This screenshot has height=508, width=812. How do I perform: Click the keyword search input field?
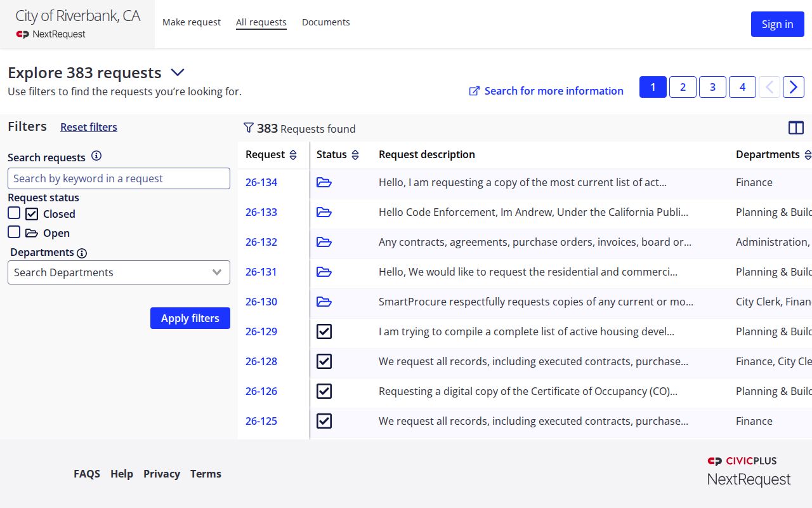click(x=119, y=178)
